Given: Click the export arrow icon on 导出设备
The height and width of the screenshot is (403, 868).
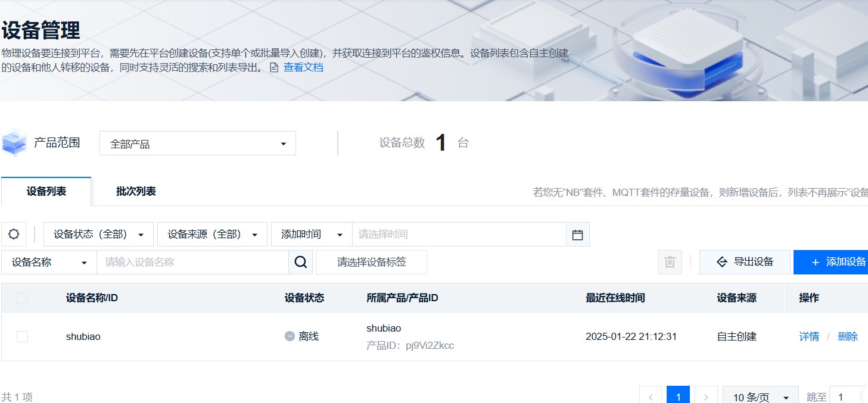Looking at the screenshot, I should pyautogui.click(x=721, y=262).
